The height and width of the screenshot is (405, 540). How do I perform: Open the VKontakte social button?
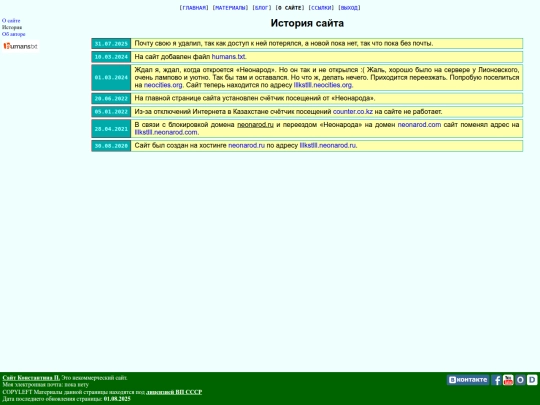(x=468, y=380)
